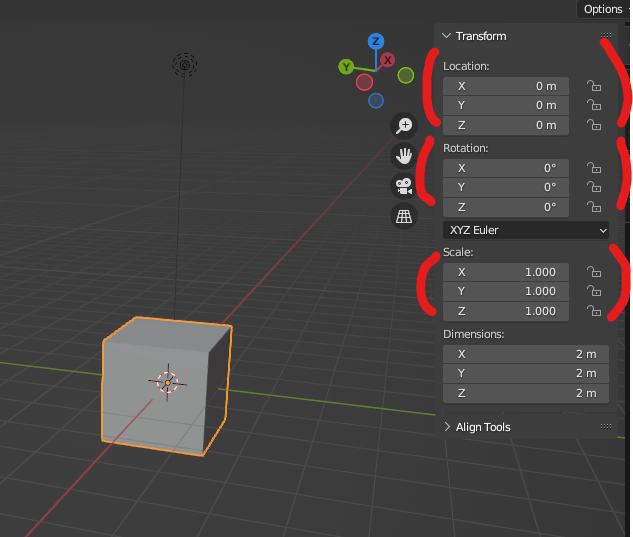Viewport: 633px width, 537px height.
Task: Click the green Y axis gizmo ball
Action: [346, 67]
